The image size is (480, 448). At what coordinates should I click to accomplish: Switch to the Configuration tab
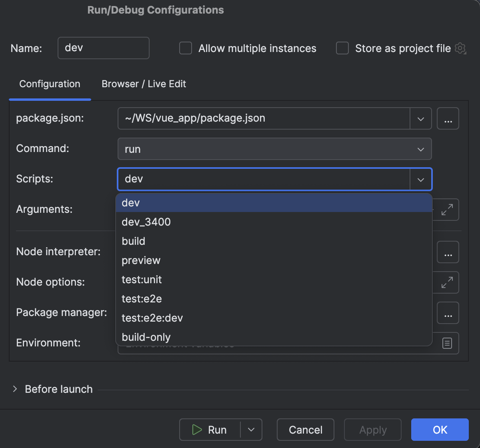pyautogui.click(x=50, y=84)
